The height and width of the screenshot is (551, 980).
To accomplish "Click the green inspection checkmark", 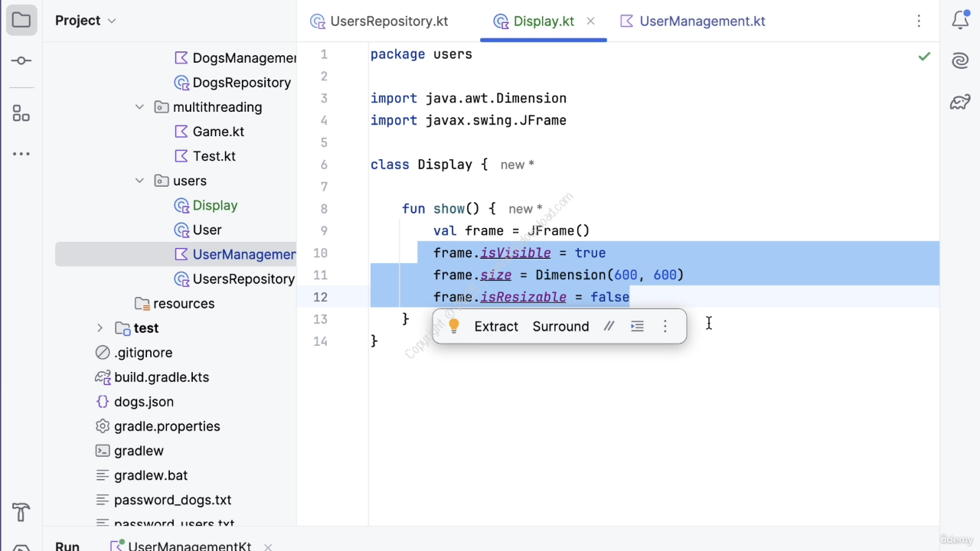I will (x=924, y=56).
